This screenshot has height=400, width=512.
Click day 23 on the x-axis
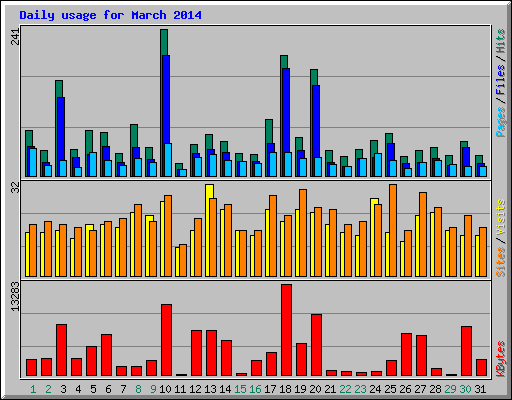click(360, 389)
